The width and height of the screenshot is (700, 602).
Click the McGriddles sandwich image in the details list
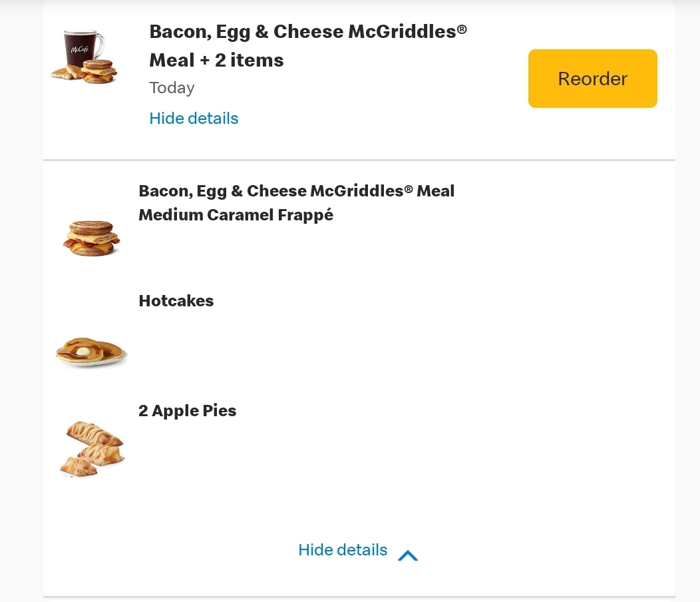point(92,238)
